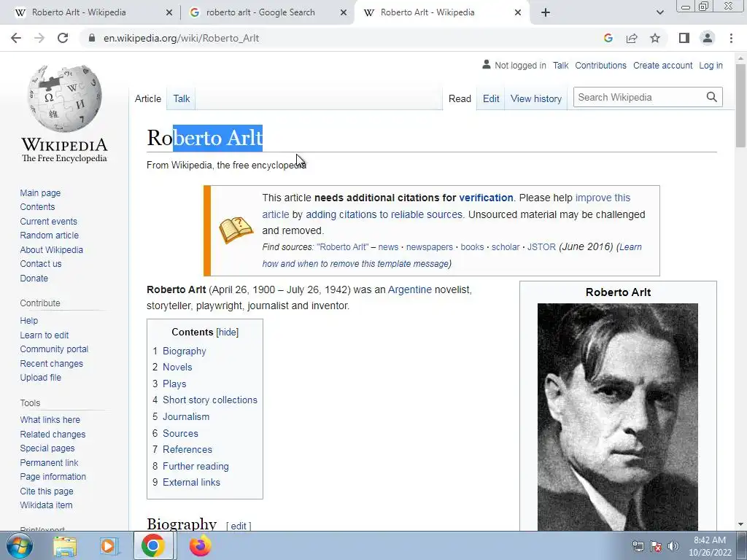Click the citation-needed book icon

point(236,230)
